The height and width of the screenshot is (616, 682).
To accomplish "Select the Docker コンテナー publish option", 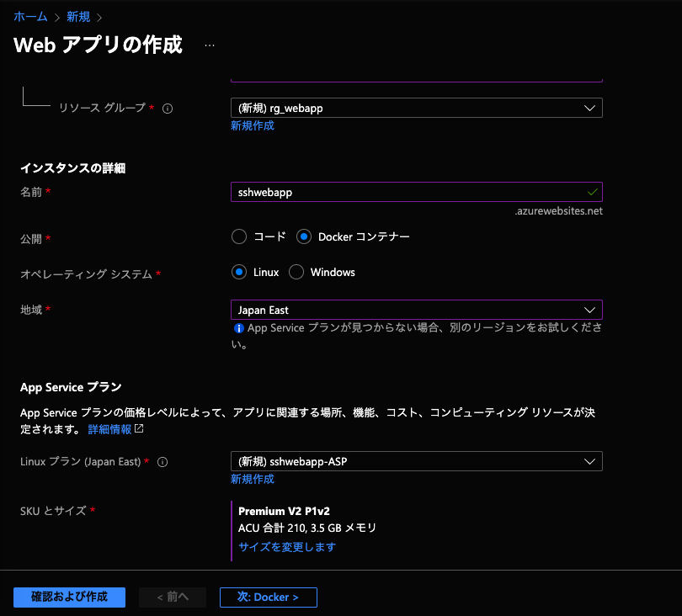I will (x=303, y=236).
